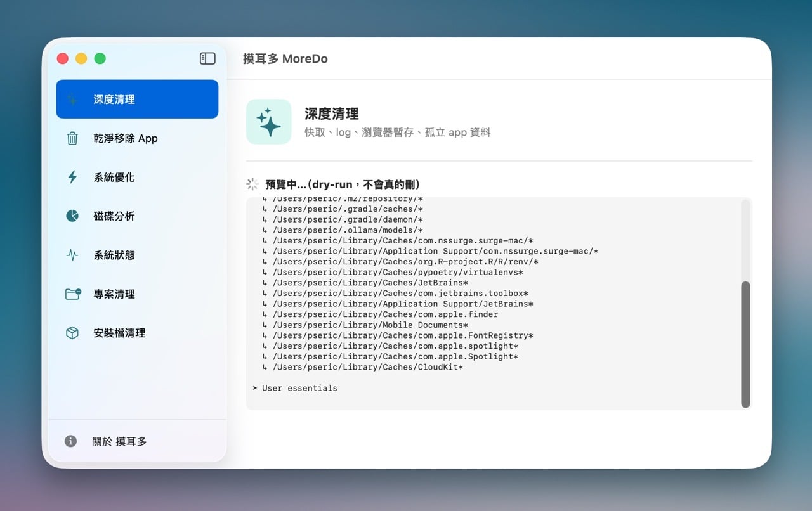Click the spinning progress indicator near 預覽中
This screenshot has width=812, height=511.
(252, 184)
